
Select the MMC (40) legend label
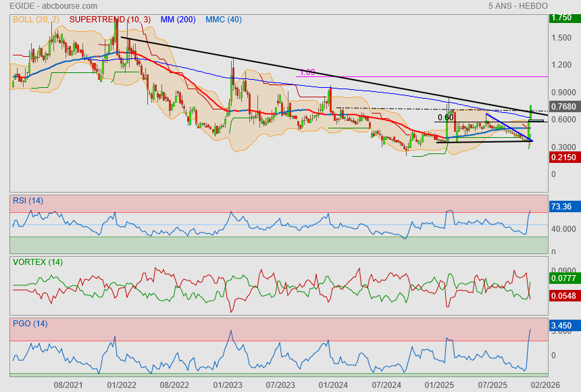224,20
